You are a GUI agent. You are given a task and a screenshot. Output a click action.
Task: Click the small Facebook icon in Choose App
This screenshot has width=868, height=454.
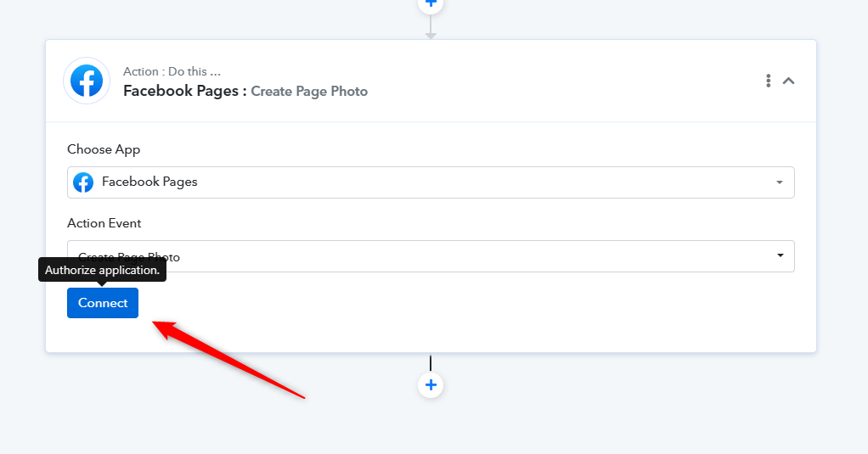[x=83, y=182]
